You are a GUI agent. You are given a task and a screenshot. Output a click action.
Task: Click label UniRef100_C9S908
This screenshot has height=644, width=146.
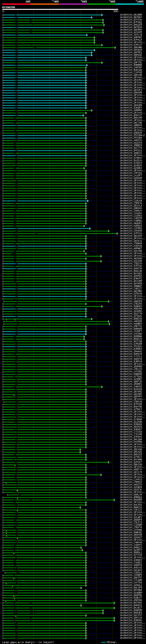click(131, 231)
